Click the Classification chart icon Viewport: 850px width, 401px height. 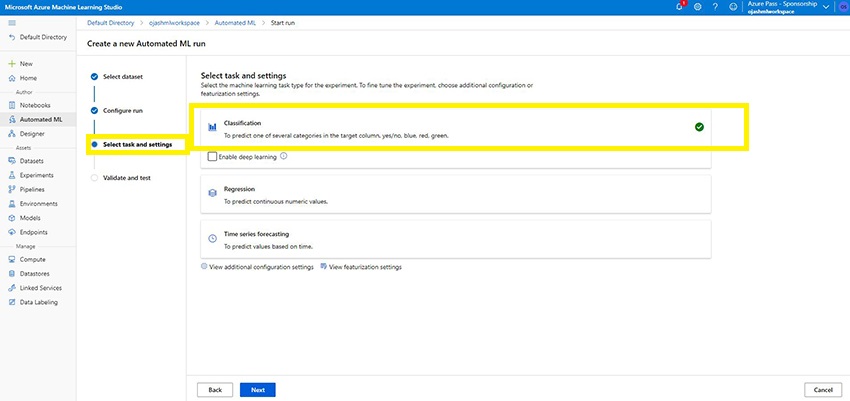[212, 128]
